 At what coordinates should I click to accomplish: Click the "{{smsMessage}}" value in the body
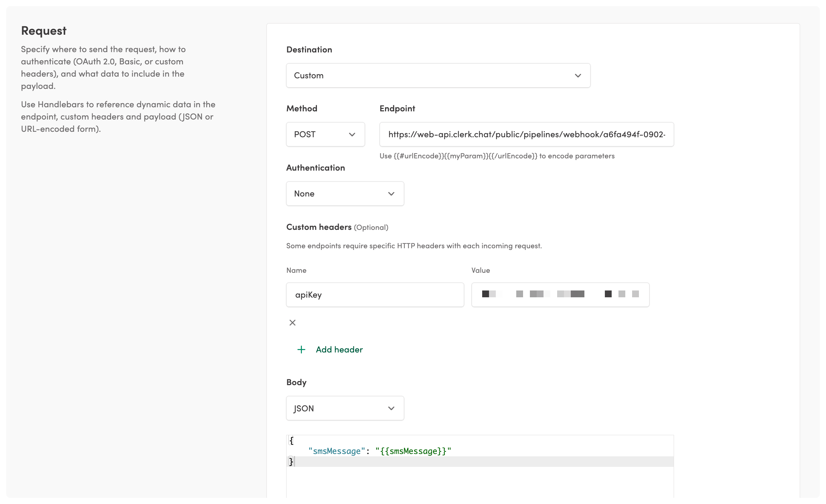tap(413, 451)
